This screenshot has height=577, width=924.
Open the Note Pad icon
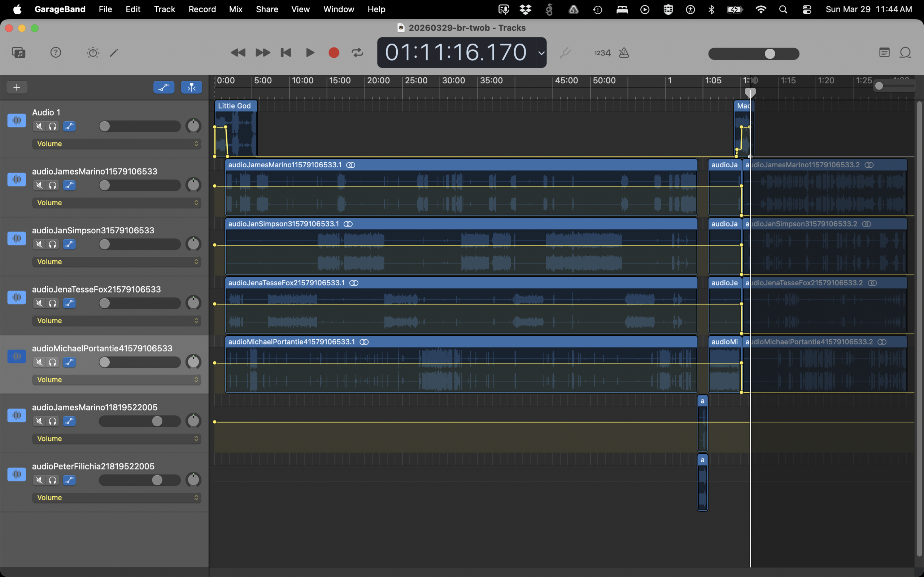(x=884, y=52)
